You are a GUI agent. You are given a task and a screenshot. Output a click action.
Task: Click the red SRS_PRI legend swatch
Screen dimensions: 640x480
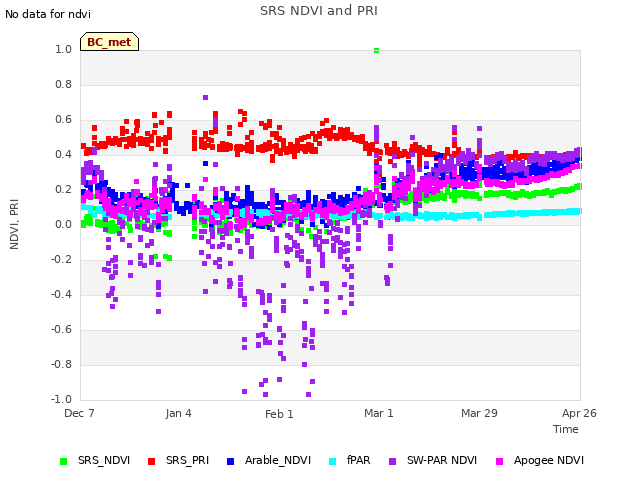(x=151, y=461)
